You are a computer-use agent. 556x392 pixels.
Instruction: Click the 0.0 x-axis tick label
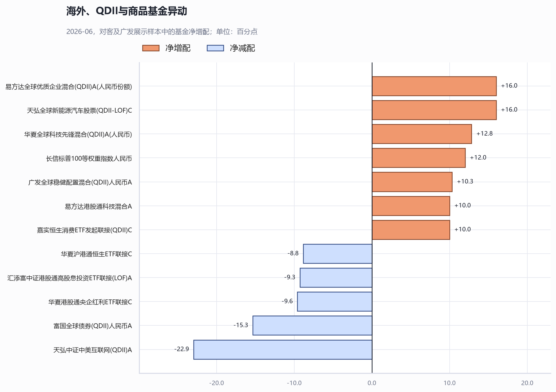(x=372, y=383)
